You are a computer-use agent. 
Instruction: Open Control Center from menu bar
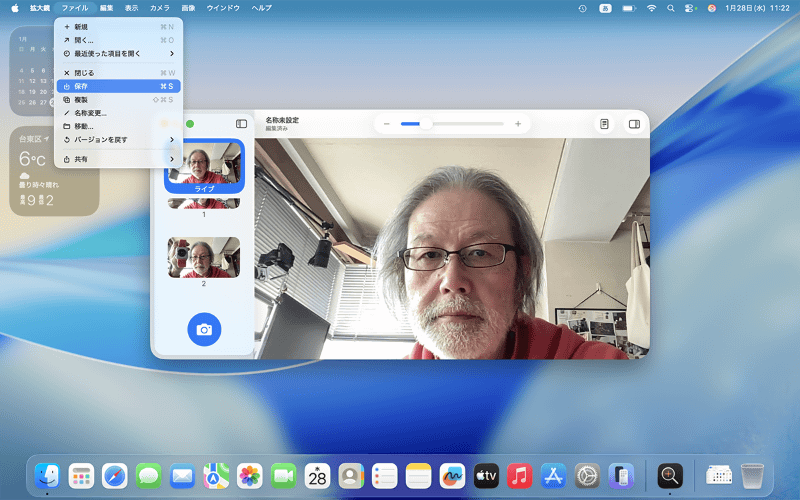690,8
